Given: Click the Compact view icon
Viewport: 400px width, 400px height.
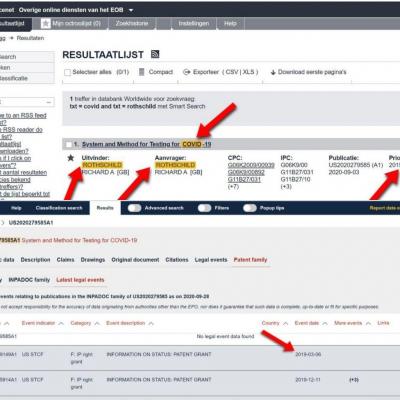Looking at the screenshot, I should 142,72.
